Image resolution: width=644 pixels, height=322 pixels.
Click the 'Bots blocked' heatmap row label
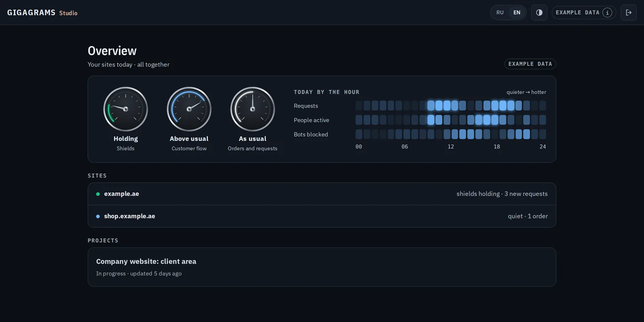pos(311,134)
